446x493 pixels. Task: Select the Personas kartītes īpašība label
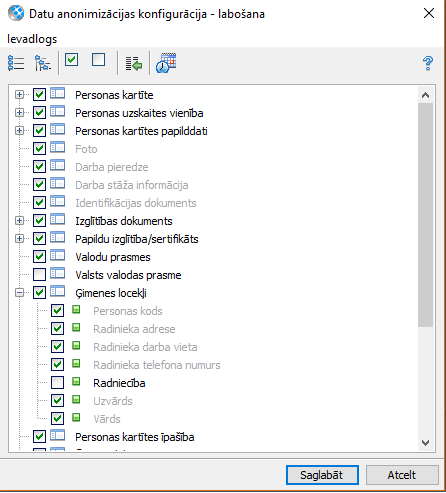[x=135, y=437]
